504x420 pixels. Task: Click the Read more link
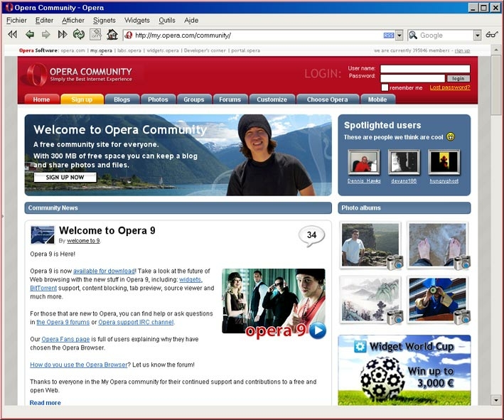[x=45, y=403]
